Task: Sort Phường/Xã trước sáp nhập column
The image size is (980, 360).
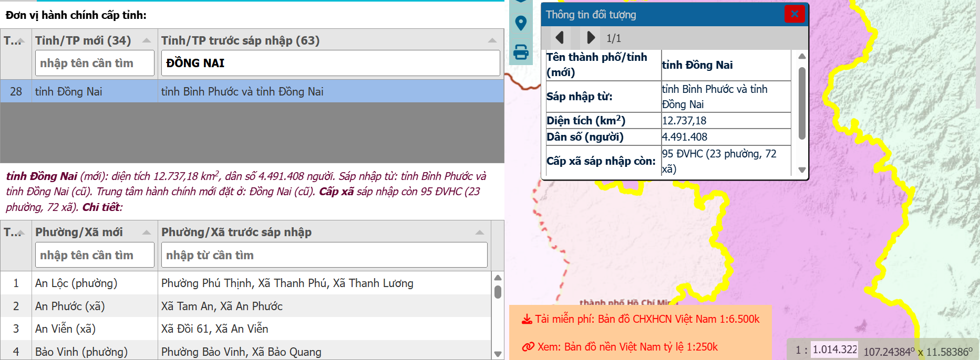Action: point(479,232)
